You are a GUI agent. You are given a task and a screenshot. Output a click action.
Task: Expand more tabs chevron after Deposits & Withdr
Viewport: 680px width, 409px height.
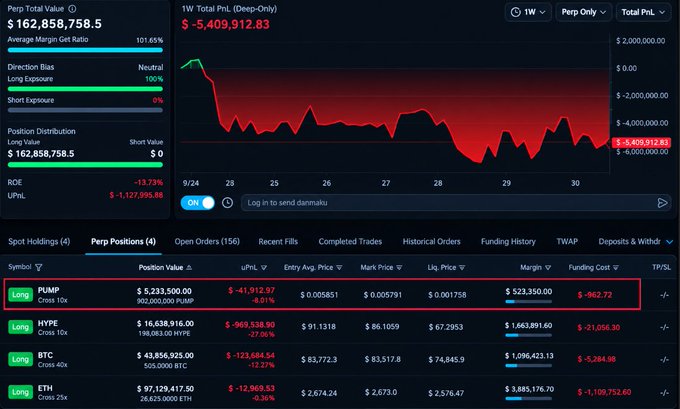click(x=670, y=242)
